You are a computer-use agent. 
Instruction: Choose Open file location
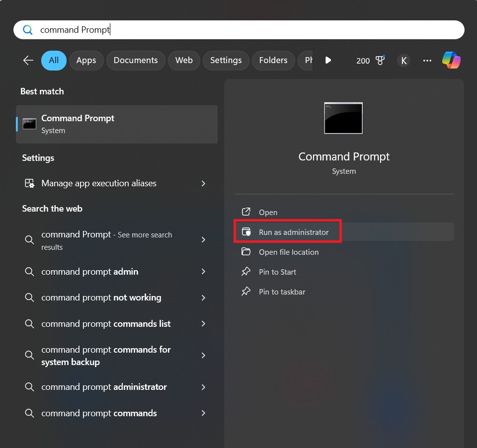pos(344,252)
